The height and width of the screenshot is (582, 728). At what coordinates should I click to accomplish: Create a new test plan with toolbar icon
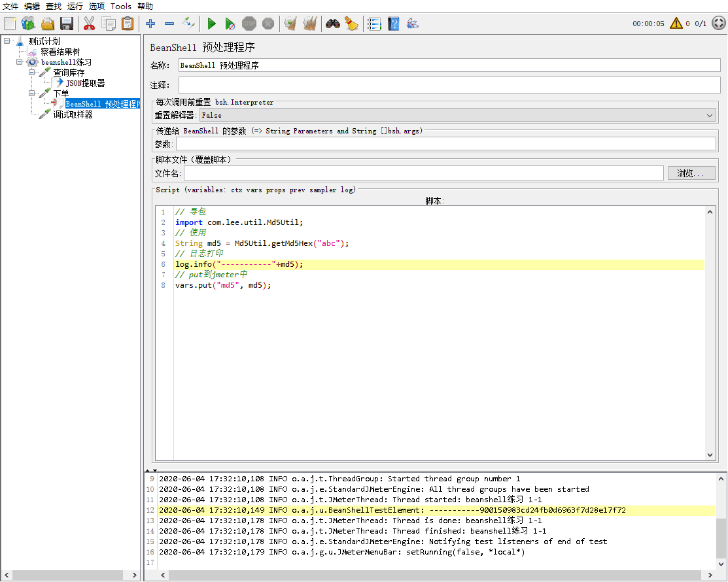pos(10,23)
